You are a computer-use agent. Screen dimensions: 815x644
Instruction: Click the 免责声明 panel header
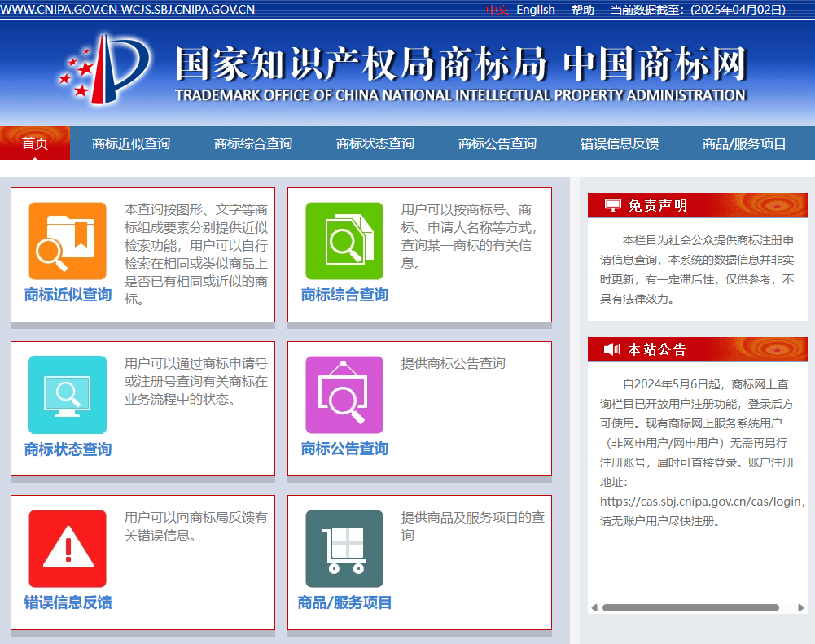pyautogui.click(x=698, y=205)
